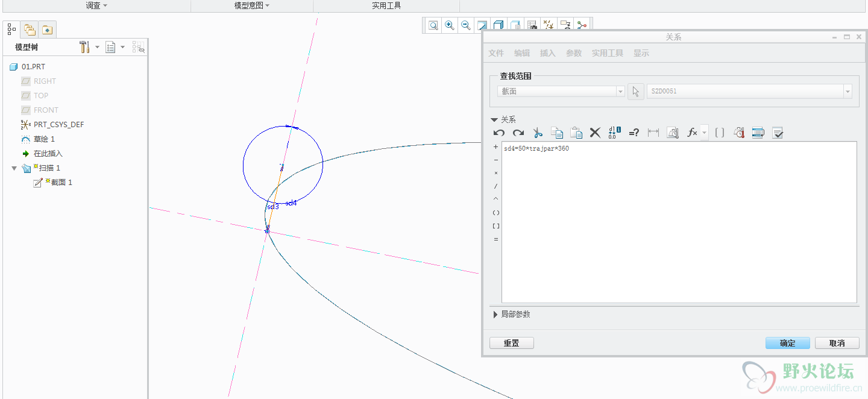Click the view manager camera icon
This screenshot has height=399, width=868.
click(532, 25)
